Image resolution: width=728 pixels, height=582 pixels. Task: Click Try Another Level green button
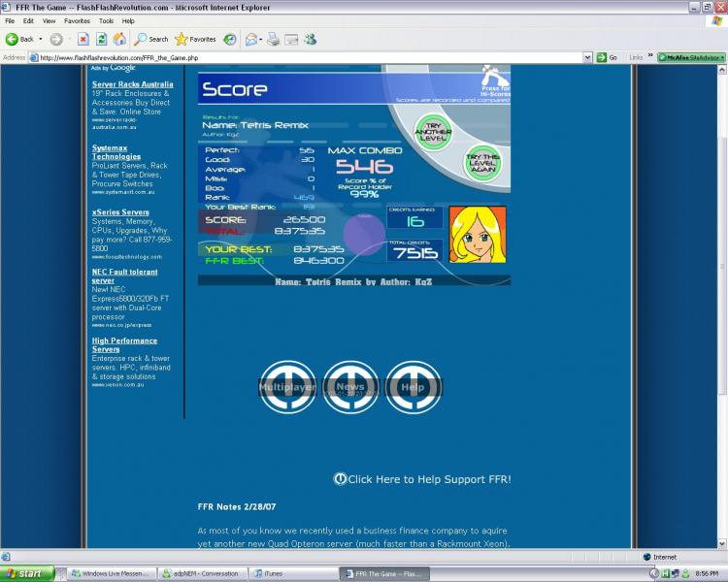tap(433, 132)
